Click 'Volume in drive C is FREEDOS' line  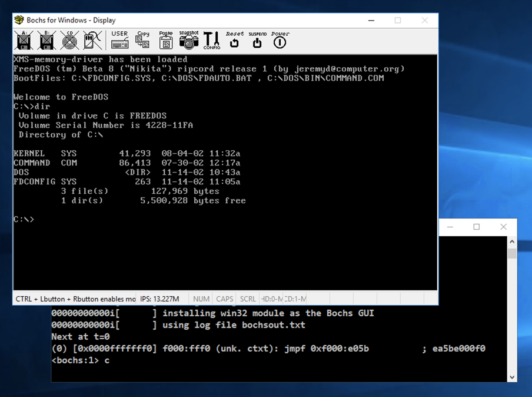92,116
